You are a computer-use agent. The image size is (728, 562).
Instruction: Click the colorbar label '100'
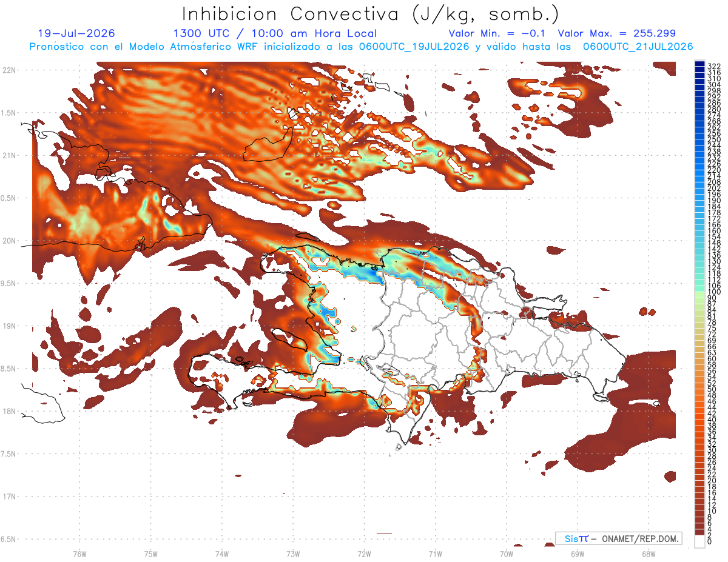(x=714, y=292)
